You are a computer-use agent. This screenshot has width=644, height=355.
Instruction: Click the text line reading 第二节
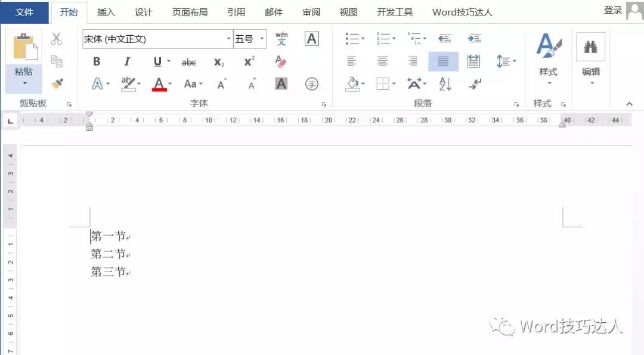tap(107, 252)
